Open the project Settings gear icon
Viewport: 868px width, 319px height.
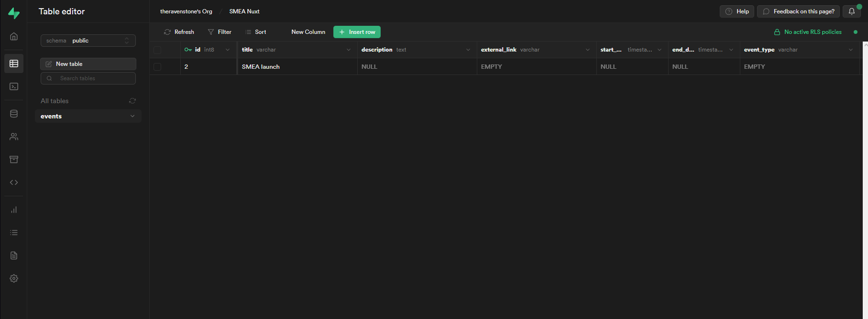(14, 278)
